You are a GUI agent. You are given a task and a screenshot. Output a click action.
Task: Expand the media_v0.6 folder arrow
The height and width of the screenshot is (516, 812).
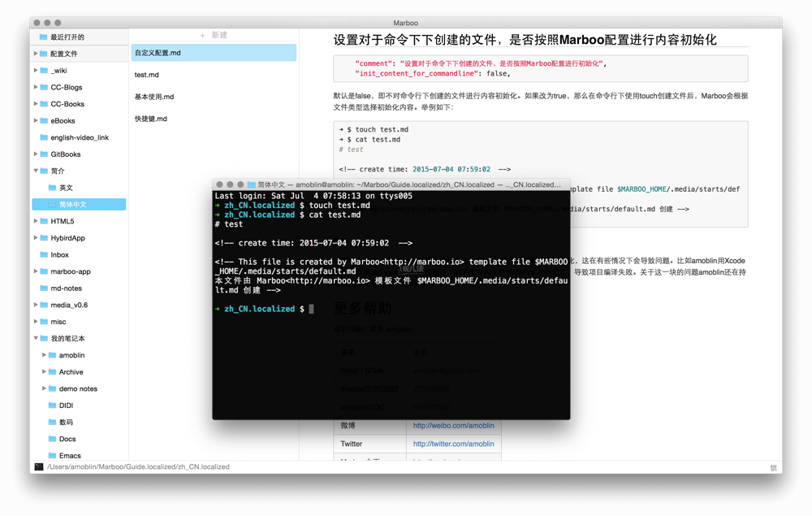click(x=36, y=305)
